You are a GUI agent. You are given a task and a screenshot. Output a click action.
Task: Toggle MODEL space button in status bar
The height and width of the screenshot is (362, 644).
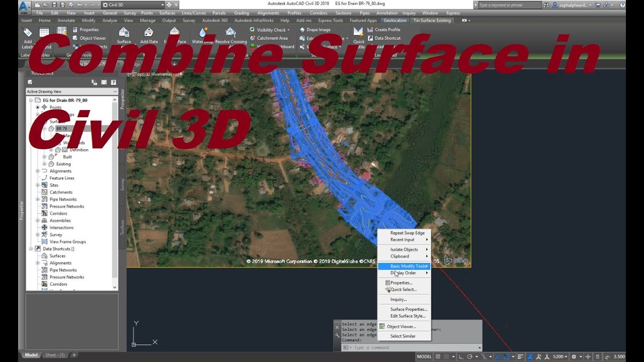click(424, 356)
